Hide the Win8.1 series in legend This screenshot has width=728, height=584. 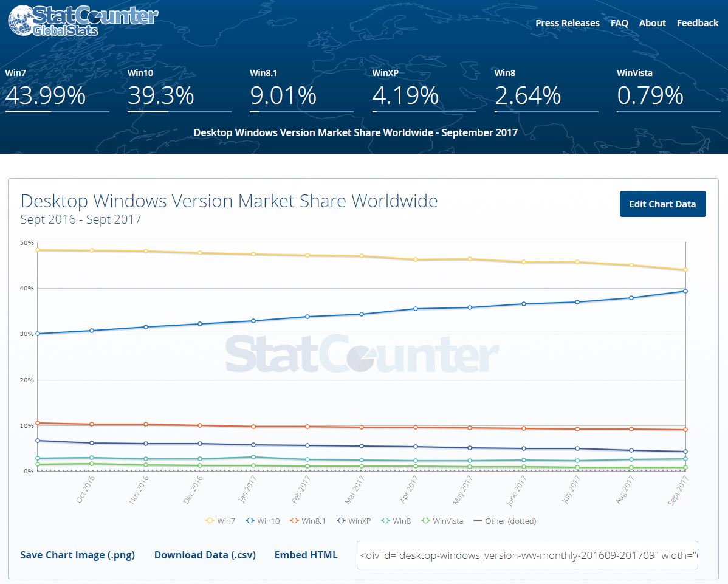pyautogui.click(x=294, y=521)
